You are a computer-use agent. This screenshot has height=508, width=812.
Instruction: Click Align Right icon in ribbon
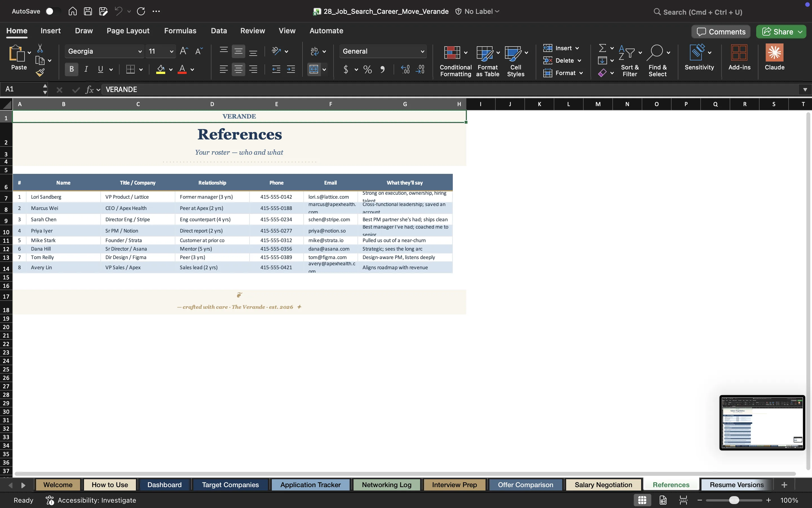(x=253, y=69)
